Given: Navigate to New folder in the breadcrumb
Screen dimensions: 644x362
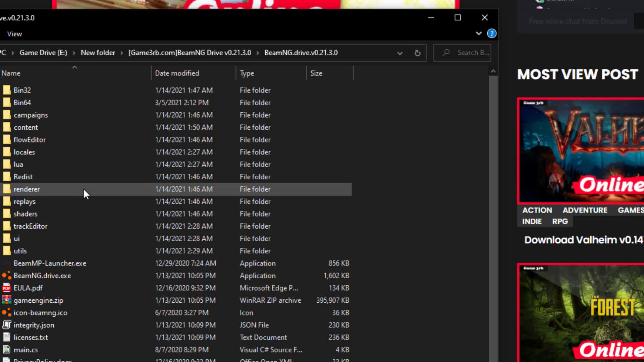Looking at the screenshot, I should [x=98, y=53].
